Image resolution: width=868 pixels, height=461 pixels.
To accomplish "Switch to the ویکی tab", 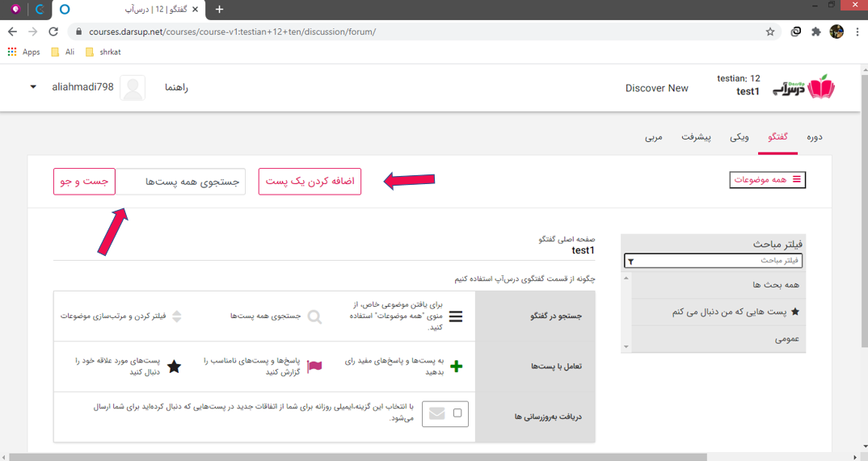I will coord(739,137).
